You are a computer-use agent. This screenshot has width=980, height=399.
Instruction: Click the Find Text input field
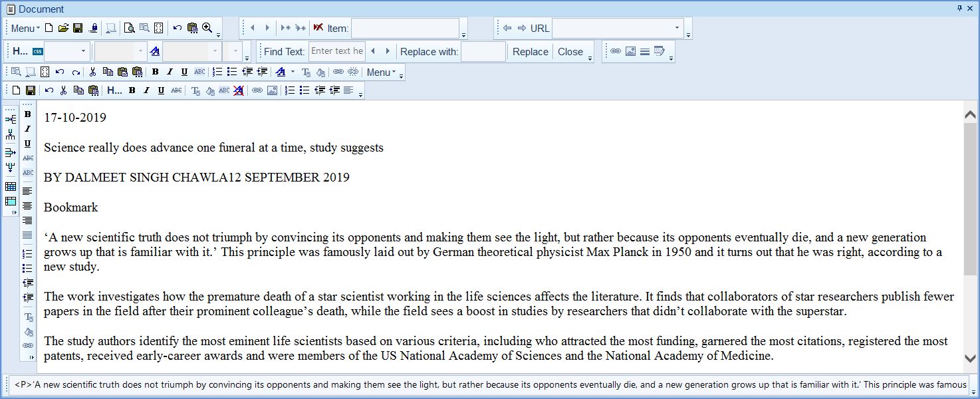(x=336, y=51)
